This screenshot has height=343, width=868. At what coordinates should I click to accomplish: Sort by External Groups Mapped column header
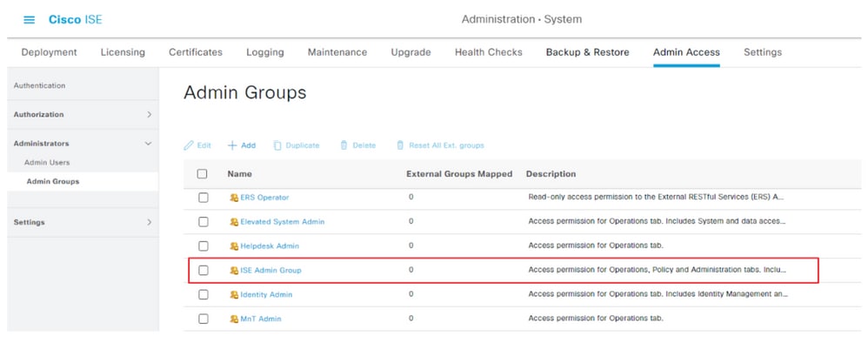(459, 174)
